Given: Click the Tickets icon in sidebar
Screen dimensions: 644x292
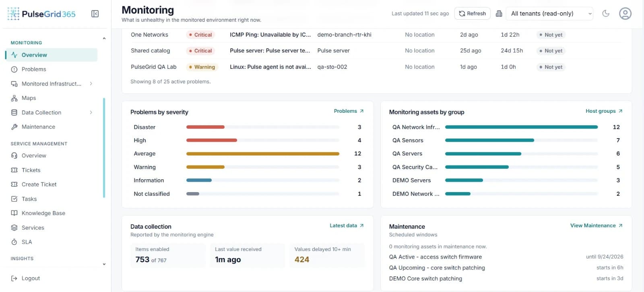Looking at the screenshot, I should click(14, 170).
